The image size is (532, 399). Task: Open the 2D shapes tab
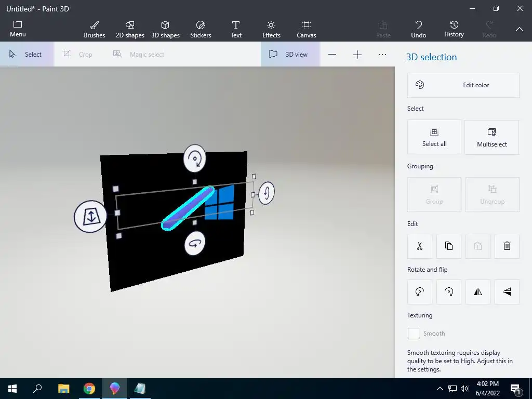coord(130,30)
